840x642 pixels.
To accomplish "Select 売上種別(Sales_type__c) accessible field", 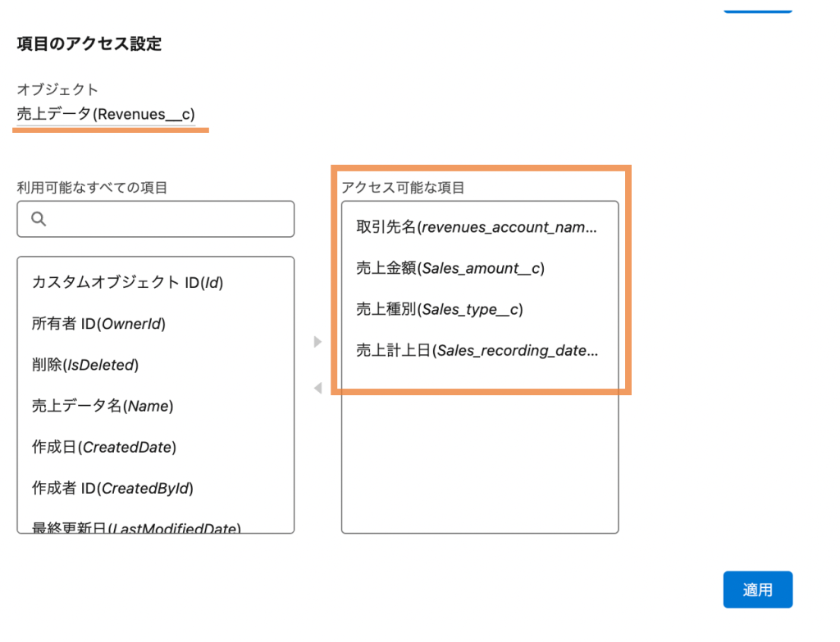I will tap(480, 309).
